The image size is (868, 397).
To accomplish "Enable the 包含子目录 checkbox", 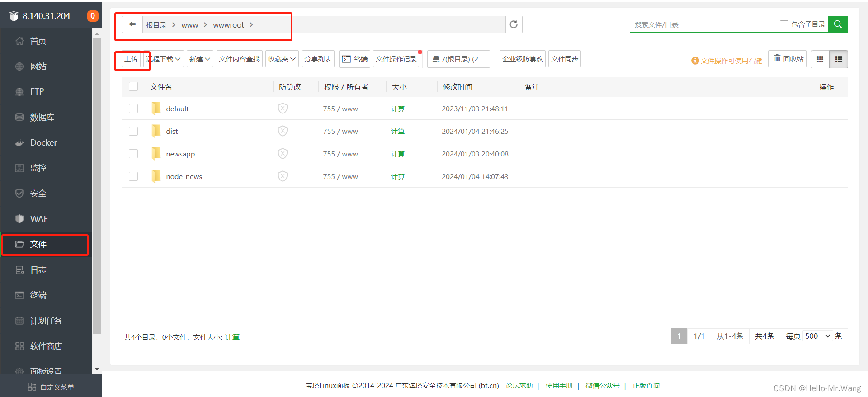I will 784,24.
